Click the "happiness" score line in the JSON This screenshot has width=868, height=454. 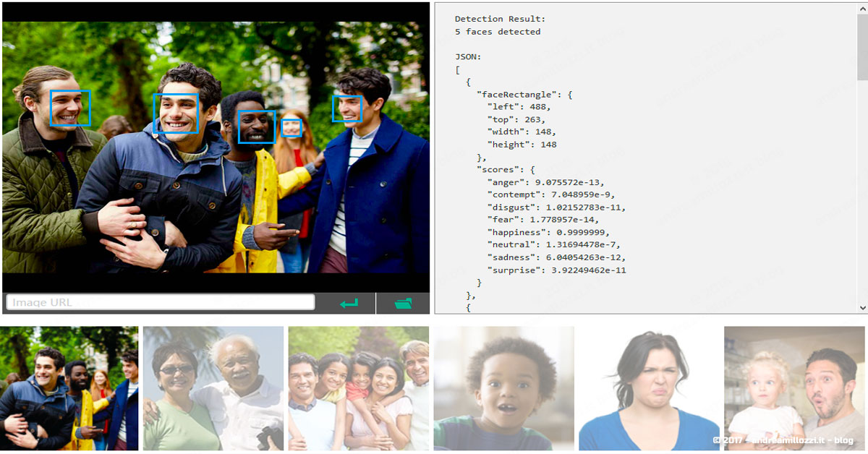(x=548, y=232)
